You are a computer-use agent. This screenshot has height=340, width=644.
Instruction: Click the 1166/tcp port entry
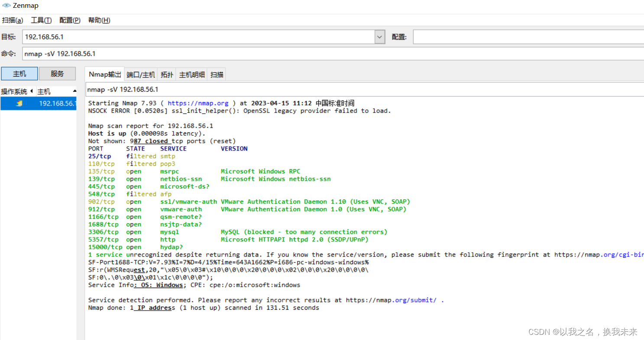[x=103, y=217]
